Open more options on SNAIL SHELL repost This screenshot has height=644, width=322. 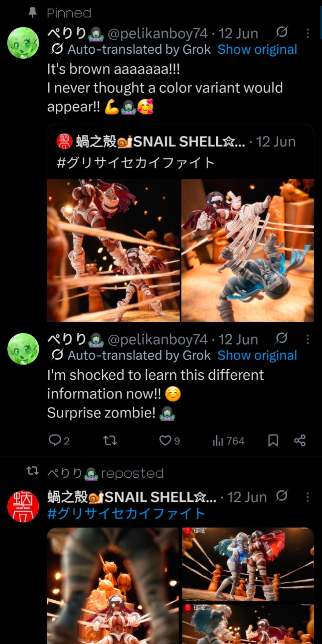(x=308, y=497)
